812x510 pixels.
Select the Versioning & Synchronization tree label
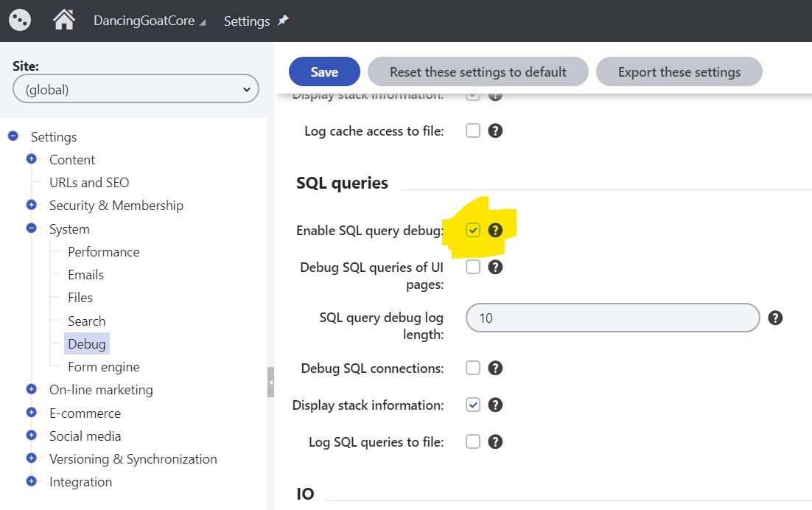[133, 459]
